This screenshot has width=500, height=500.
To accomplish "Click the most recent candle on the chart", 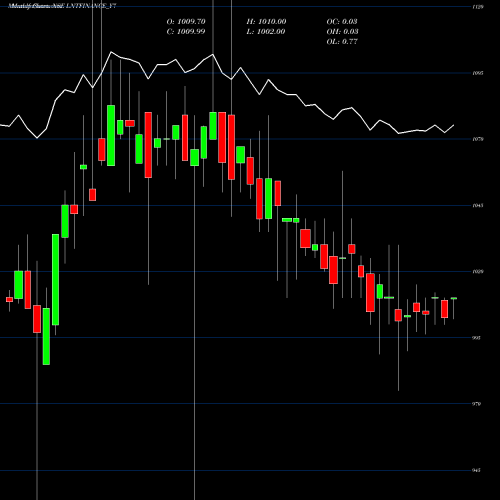I will coord(454,298).
